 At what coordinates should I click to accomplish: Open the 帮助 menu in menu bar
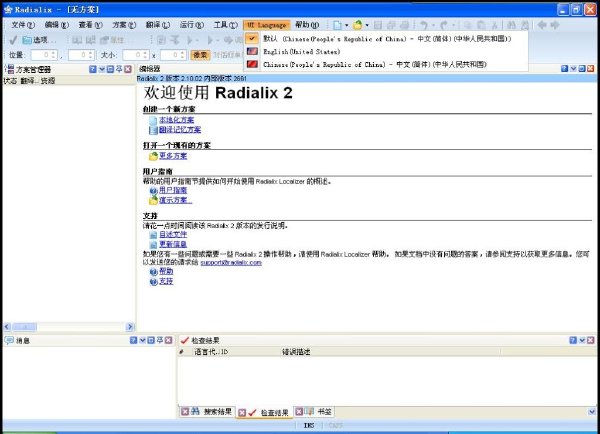307,25
